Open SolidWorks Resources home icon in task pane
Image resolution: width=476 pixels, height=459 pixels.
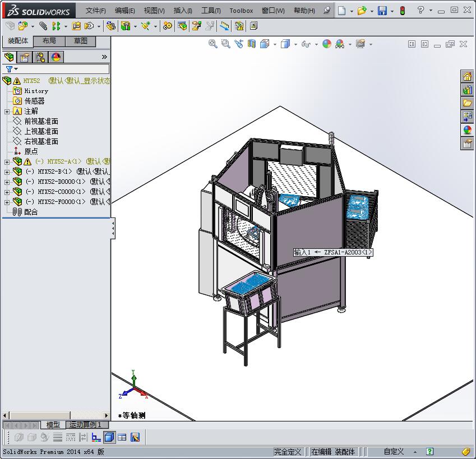coord(467,76)
